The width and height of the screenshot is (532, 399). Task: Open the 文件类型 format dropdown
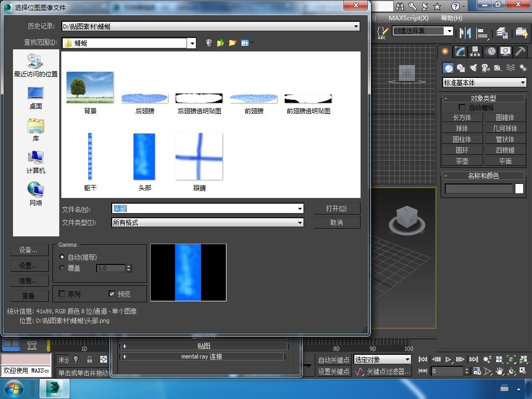pos(300,222)
